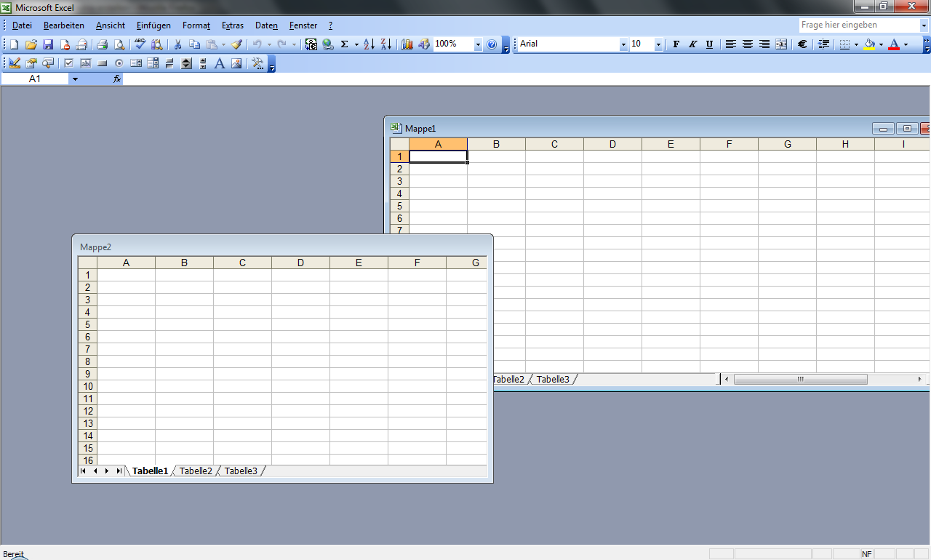Select column C header in Mappe1
Image resolution: width=931 pixels, height=560 pixels.
coord(554,144)
